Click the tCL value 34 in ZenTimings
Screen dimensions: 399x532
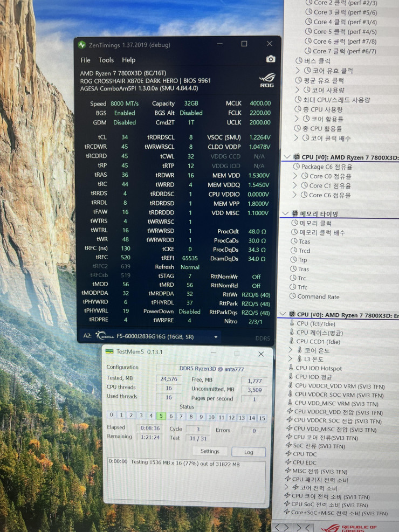[125, 137]
